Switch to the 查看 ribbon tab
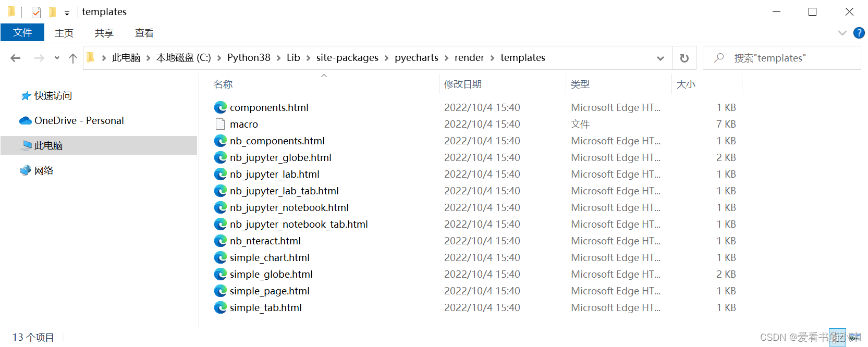The image size is (868, 347). point(144,33)
